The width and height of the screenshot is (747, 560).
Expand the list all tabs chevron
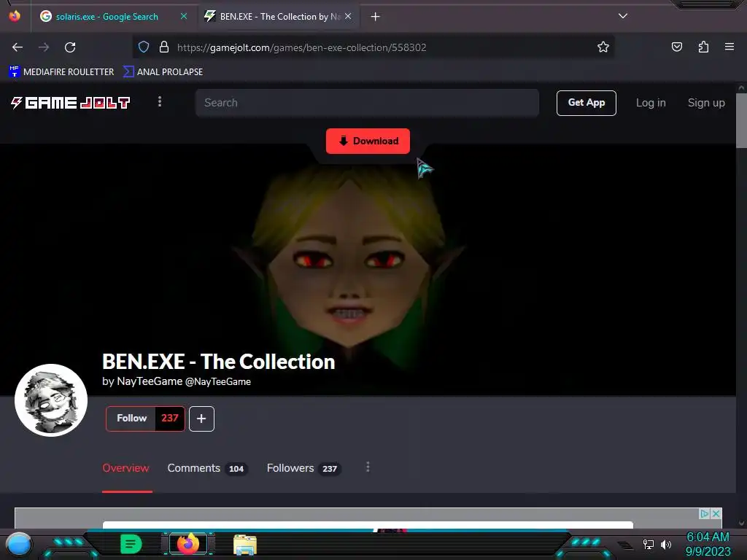tap(623, 16)
